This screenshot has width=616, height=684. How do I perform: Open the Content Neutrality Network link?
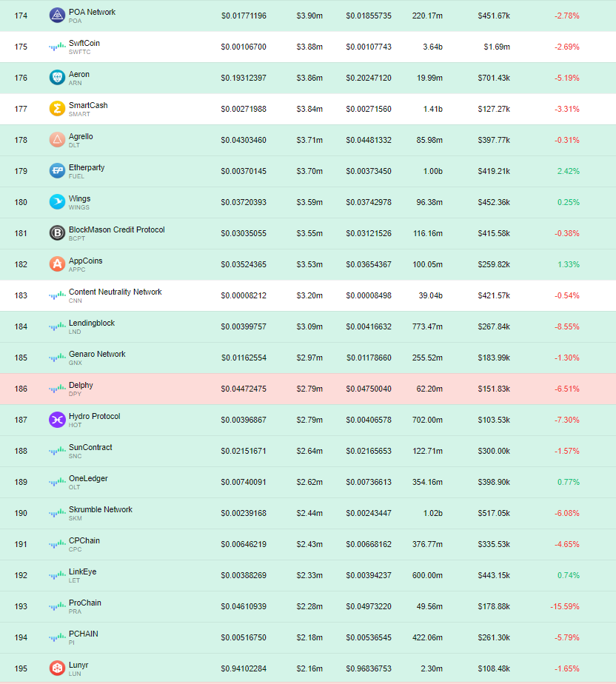click(x=115, y=292)
